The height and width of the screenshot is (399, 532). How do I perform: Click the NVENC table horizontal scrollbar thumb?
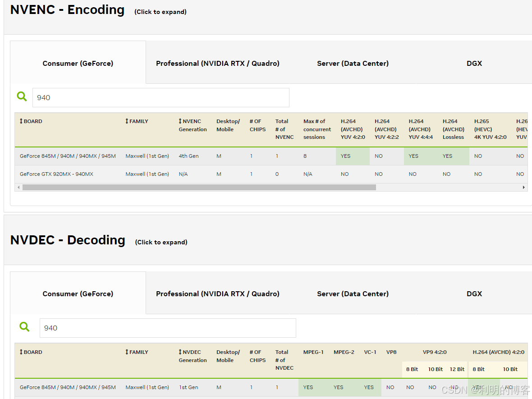tap(199, 187)
